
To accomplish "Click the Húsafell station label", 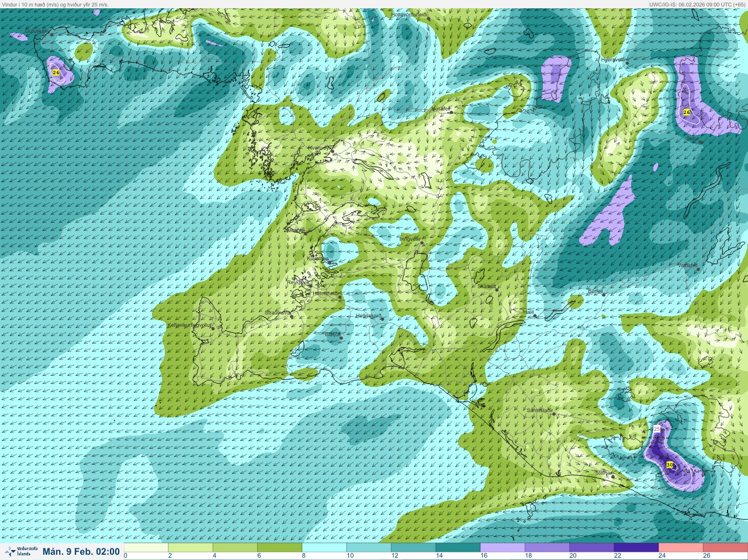I will pyautogui.click(x=441, y=109).
